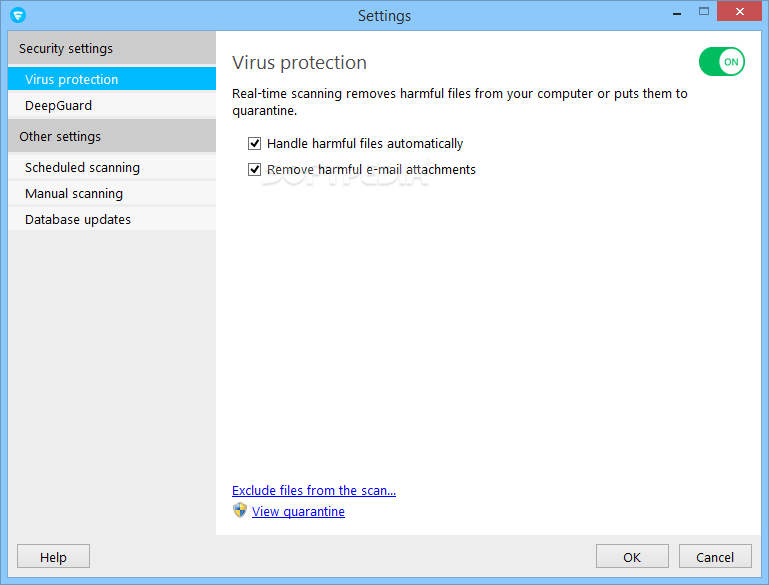
Task: Open Database updates settings
Action: point(112,219)
